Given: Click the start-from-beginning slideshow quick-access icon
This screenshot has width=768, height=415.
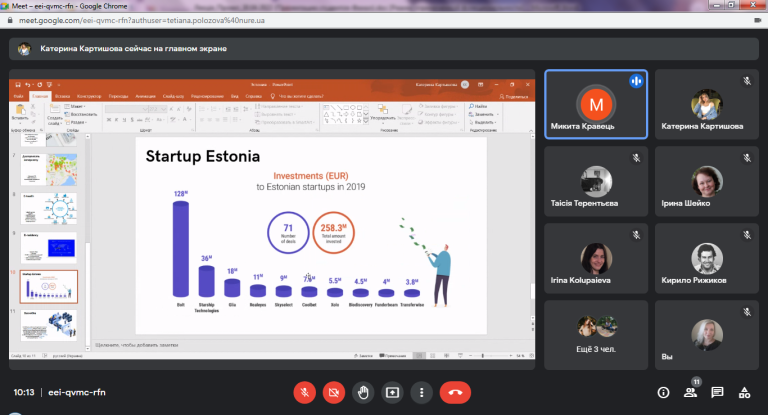Looking at the screenshot, I should pyautogui.click(x=49, y=85).
